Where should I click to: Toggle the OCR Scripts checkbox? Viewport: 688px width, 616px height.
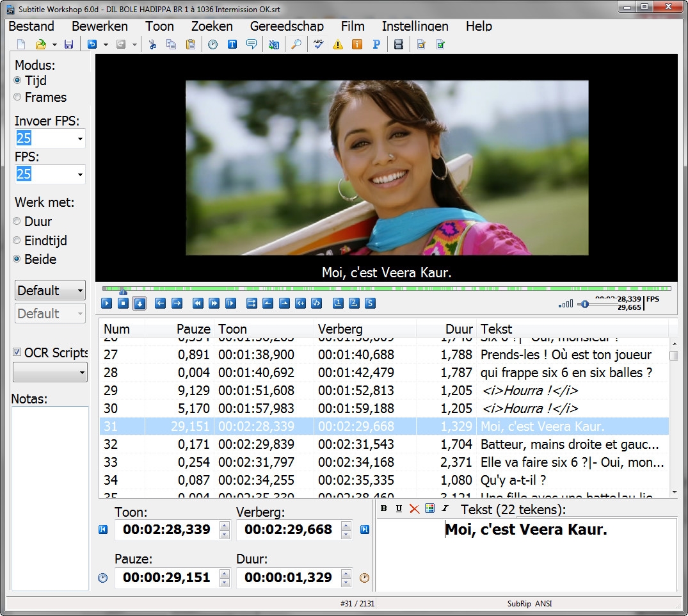point(17,353)
